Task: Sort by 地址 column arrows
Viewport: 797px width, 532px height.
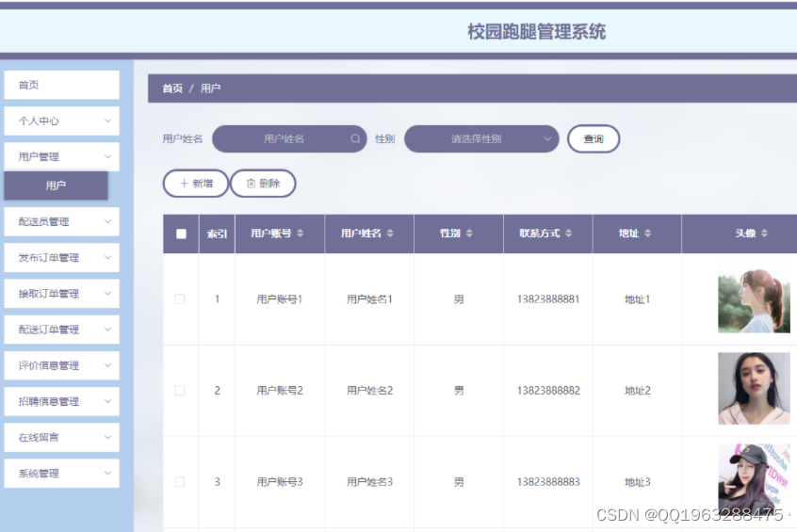Action: tap(647, 234)
